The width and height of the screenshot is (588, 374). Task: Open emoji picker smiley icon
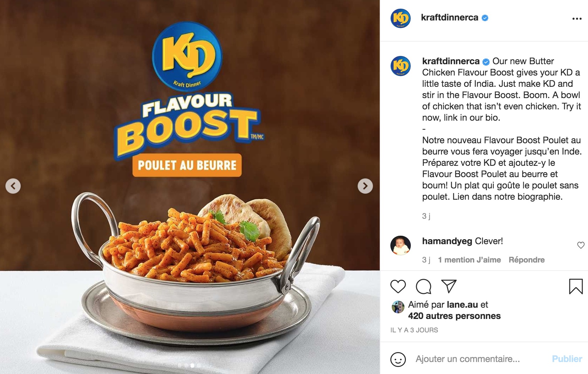pos(398,360)
